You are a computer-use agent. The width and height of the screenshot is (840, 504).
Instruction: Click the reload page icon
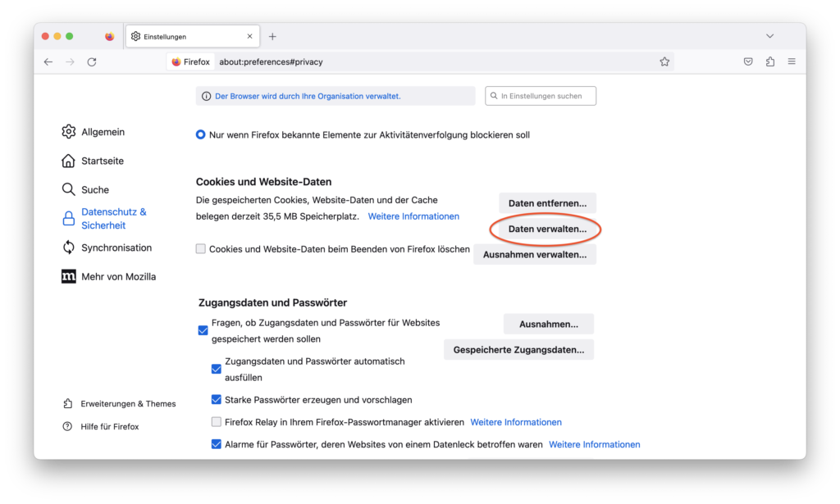(92, 61)
